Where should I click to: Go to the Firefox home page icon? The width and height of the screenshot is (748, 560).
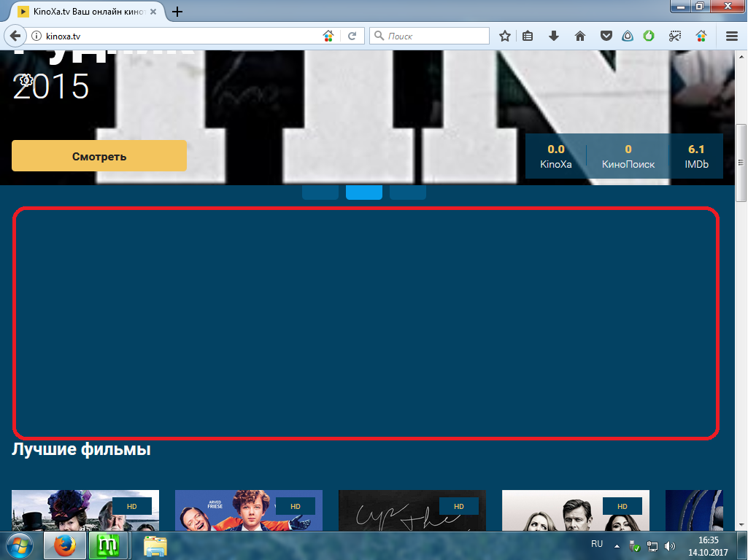[580, 36]
